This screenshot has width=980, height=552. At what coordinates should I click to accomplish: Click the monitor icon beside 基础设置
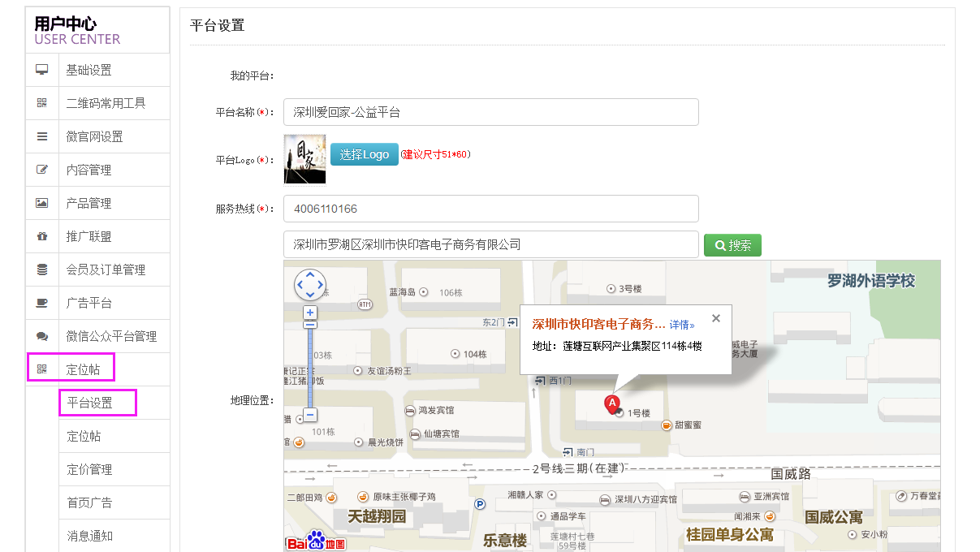pyautogui.click(x=42, y=70)
